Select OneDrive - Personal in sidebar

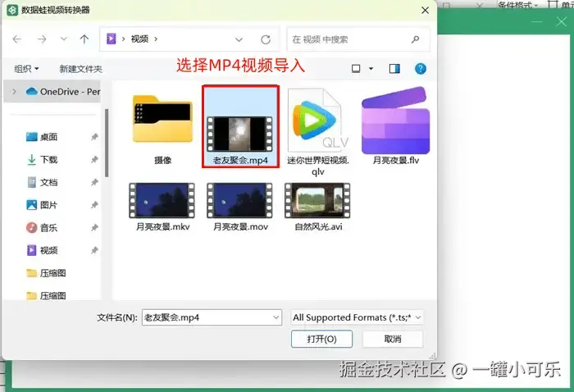click(63, 92)
